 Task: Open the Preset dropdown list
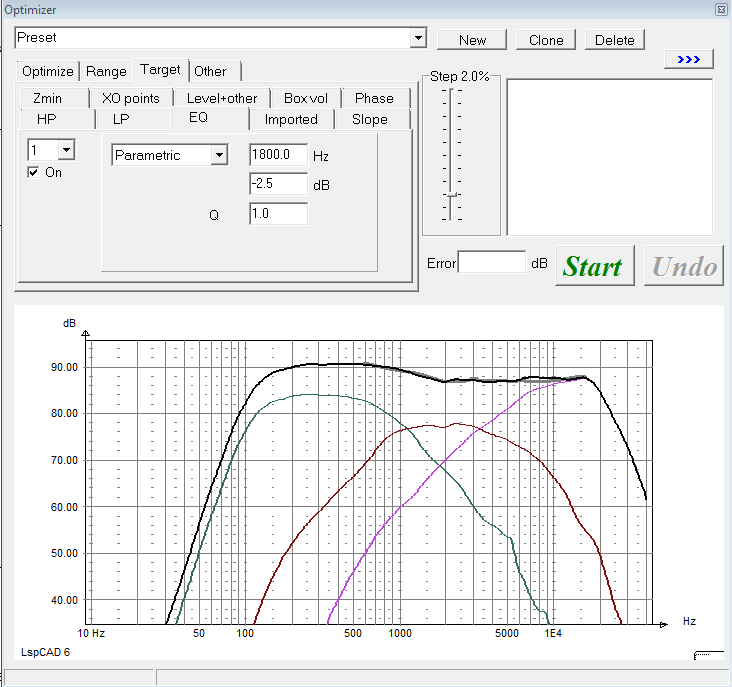(419, 38)
